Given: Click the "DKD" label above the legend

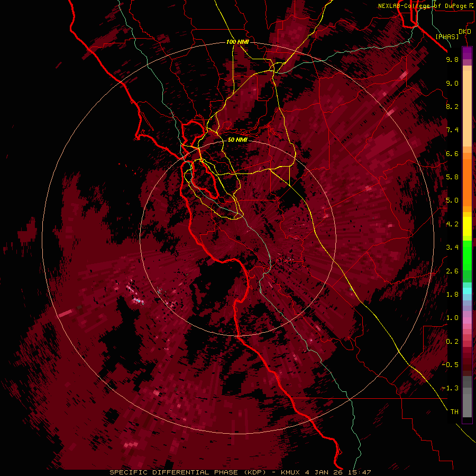Looking at the screenshot, I should pyautogui.click(x=465, y=32).
